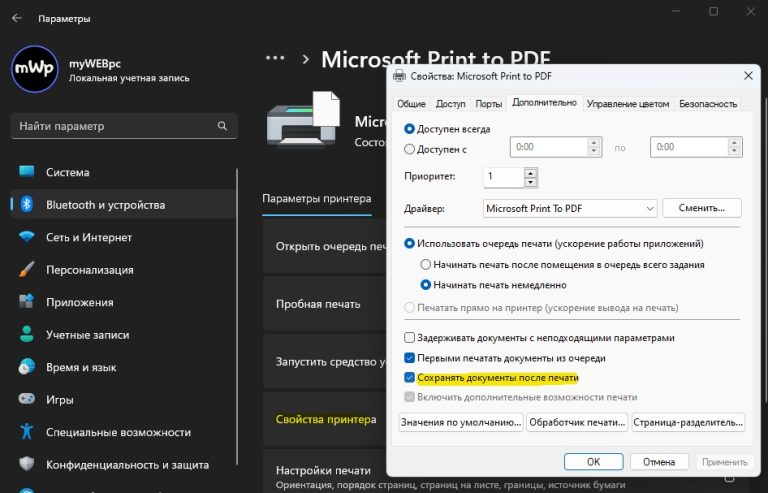Select the Параметры принтера tab in Settings
Viewport: 768px width, 493px height.
pyautogui.click(x=317, y=199)
